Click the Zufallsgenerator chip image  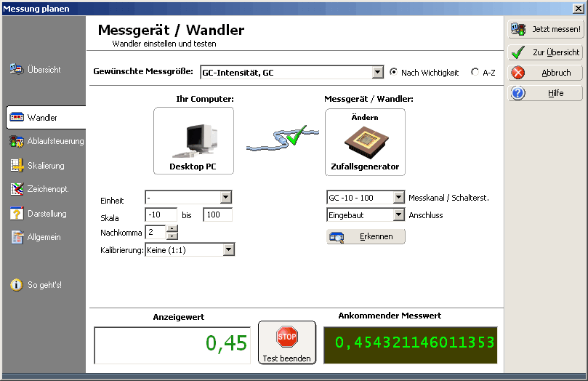tap(366, 142)
